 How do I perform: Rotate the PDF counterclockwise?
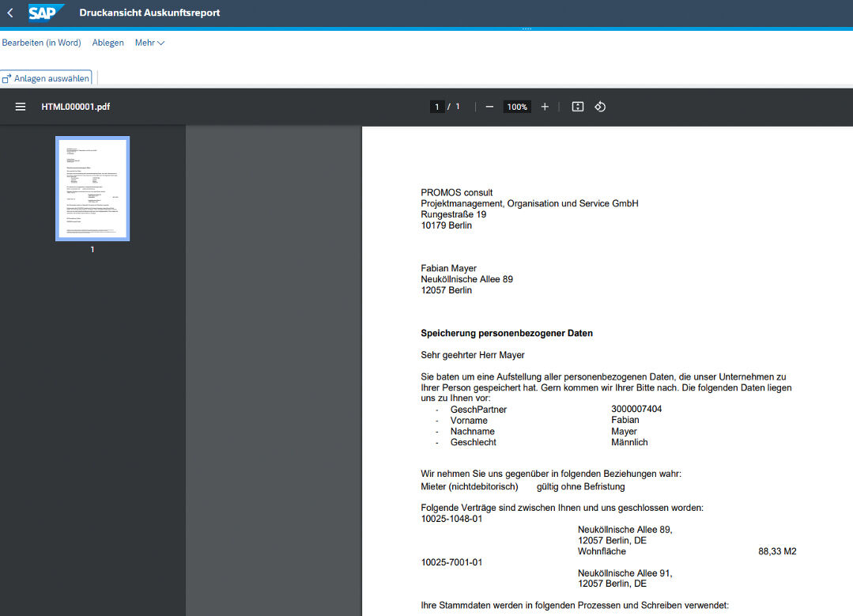[600, 107]
